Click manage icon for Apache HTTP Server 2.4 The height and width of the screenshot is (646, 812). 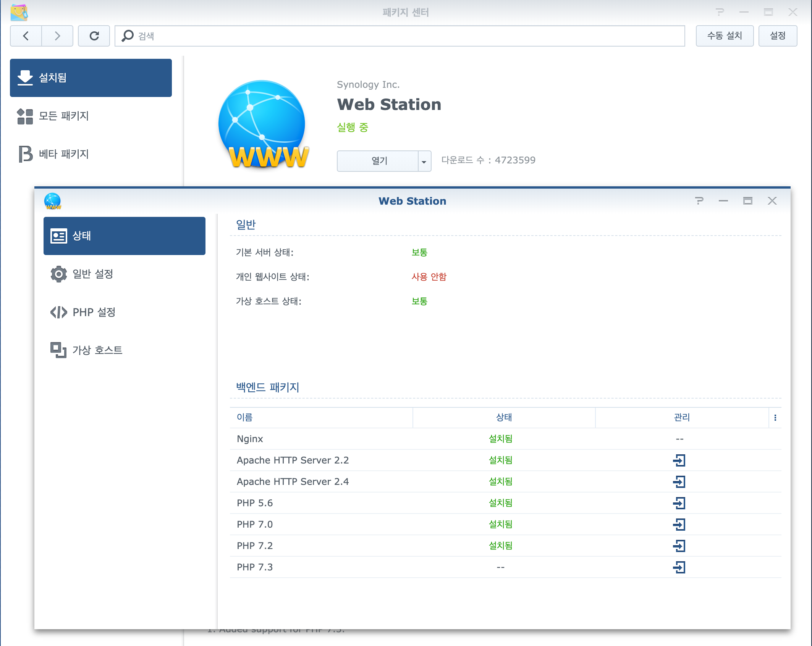click(679, 481)
